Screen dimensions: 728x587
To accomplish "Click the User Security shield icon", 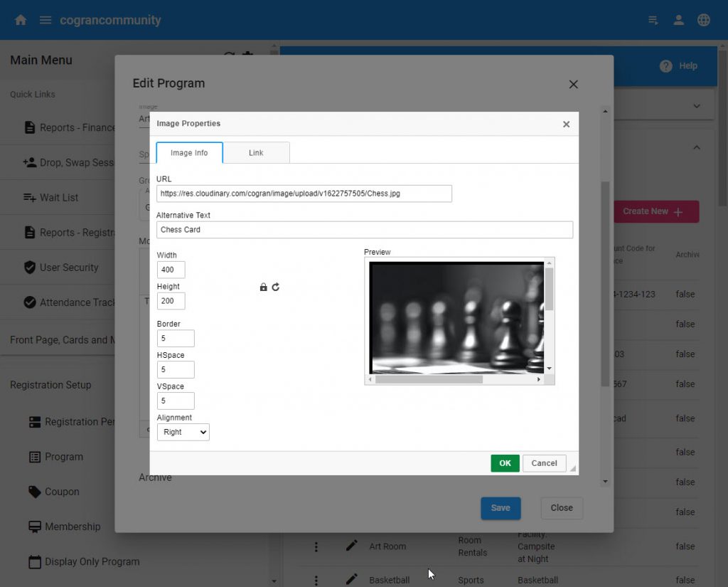I will 30,268.
